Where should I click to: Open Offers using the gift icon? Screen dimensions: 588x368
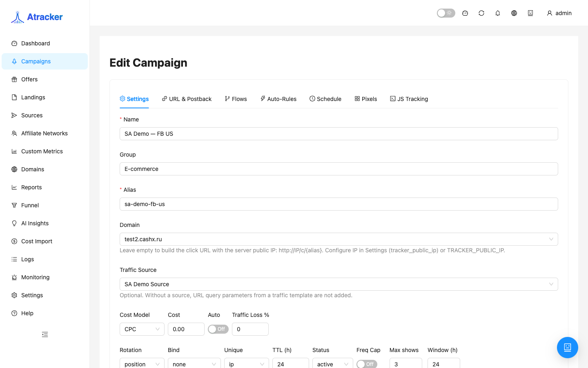click(14, 79)
